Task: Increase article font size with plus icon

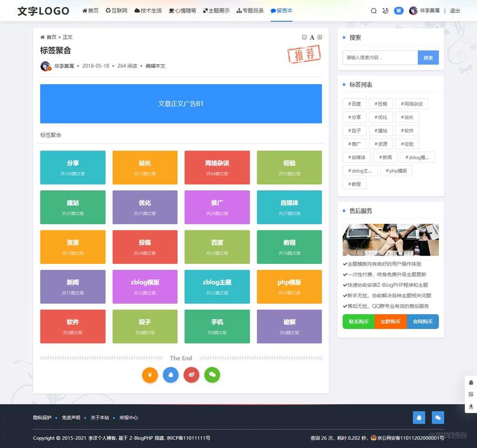Action: click(x=320, y=37)
